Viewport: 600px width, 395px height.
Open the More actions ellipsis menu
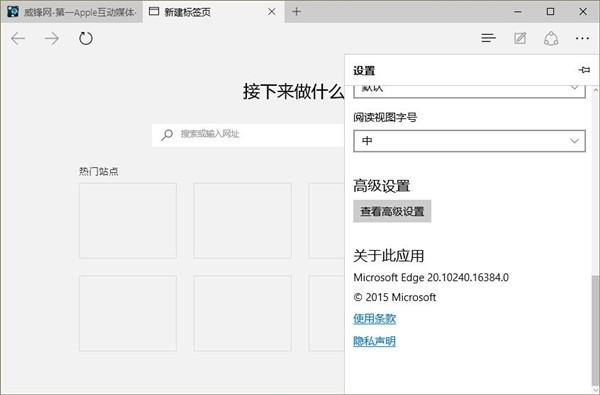point(582,38)
